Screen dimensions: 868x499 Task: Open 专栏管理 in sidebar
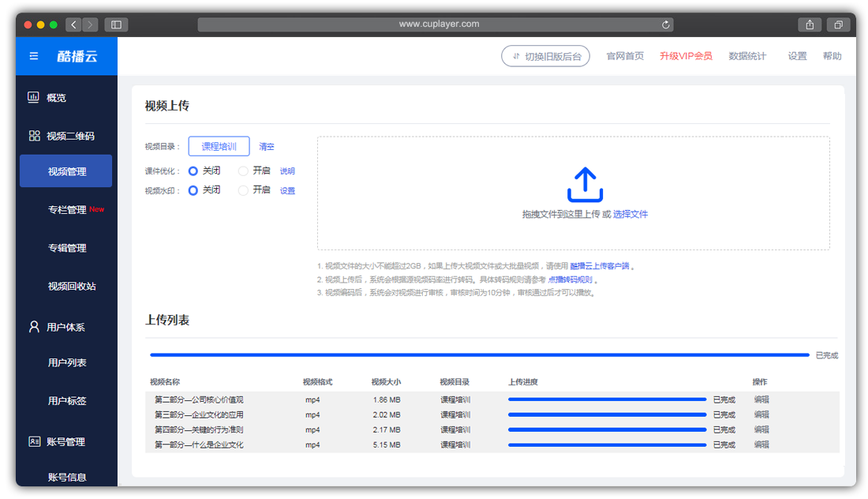click(67, 209)
